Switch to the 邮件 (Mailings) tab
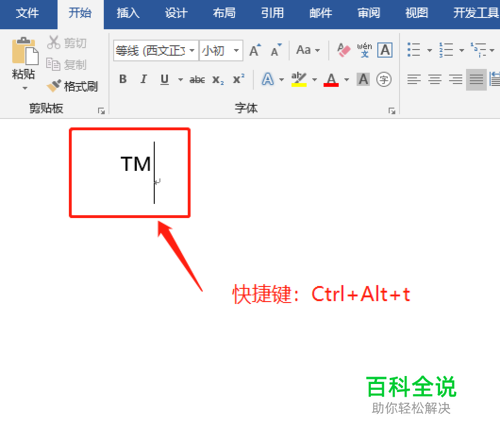Viewport: 500px width, 447px height. tap(321, 13)
